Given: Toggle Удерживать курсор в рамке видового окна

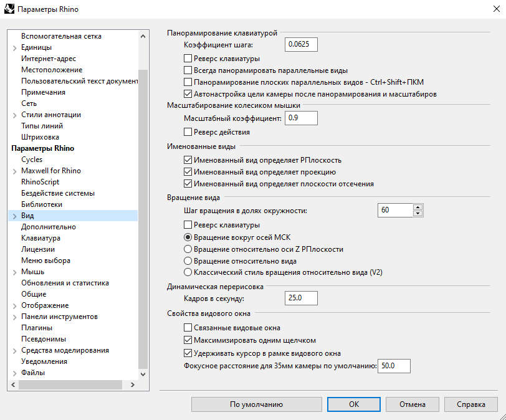Looking at the screenshot, I should click(x=188, y=353).
